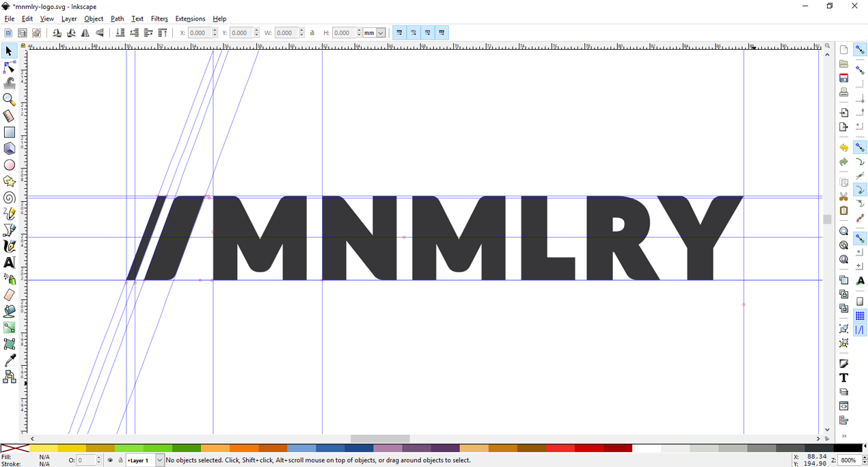Activate the Zoom magnifier tool

(x=9, y=100)
